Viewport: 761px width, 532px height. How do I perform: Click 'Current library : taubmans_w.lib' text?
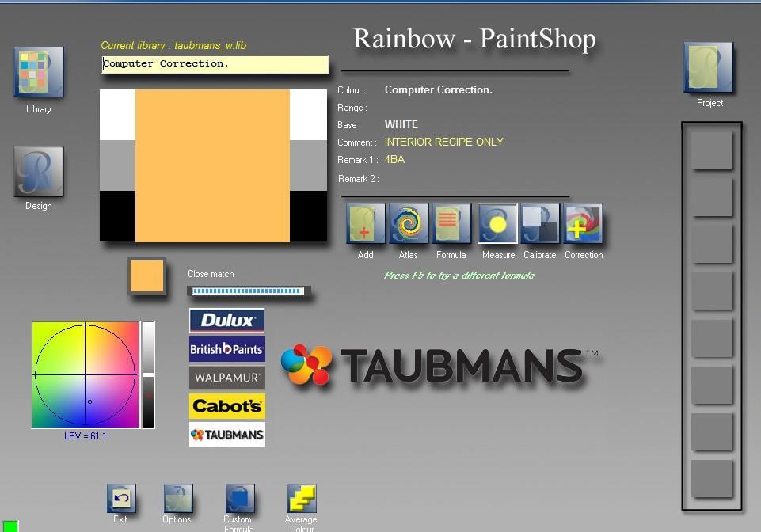tap(173, 46)
